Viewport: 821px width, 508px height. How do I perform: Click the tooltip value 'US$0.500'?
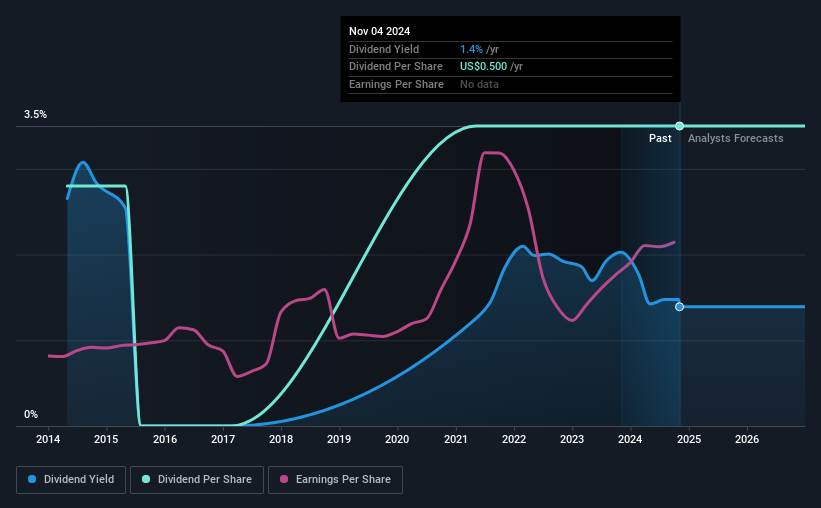tap(483, 67)
